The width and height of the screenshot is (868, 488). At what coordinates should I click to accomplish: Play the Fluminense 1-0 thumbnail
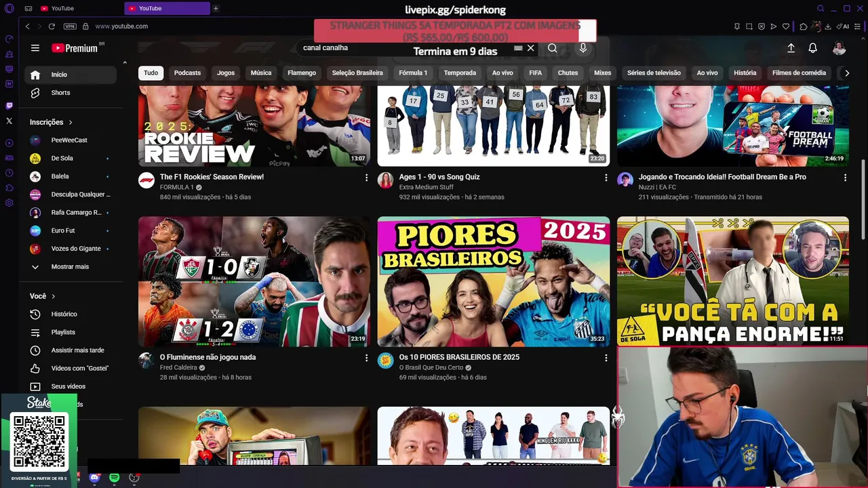[x=254, y=281]
